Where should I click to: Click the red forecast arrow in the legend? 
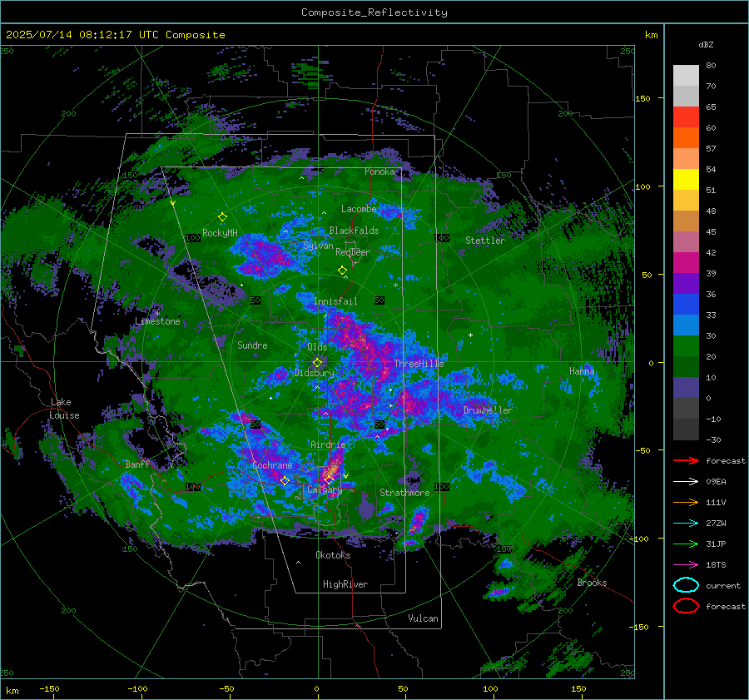tap(686, 460)
